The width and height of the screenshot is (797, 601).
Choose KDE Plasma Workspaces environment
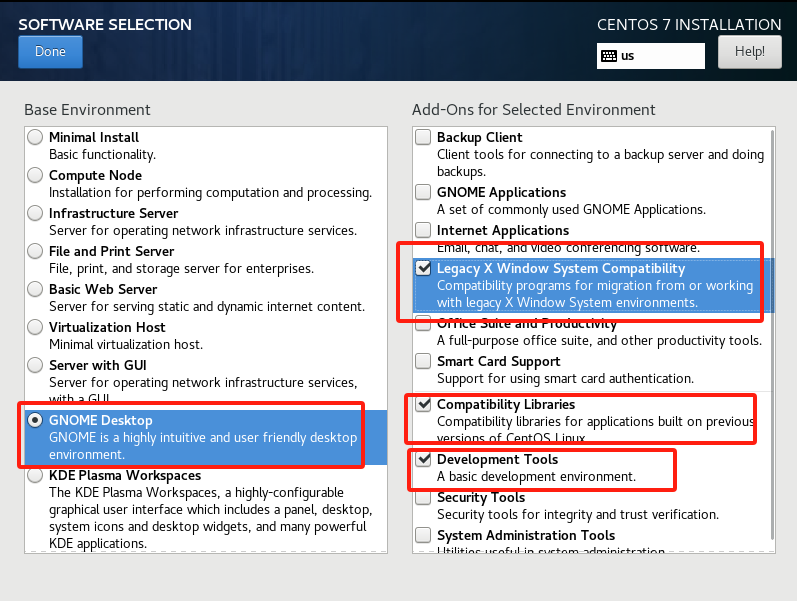click(36, 476)
